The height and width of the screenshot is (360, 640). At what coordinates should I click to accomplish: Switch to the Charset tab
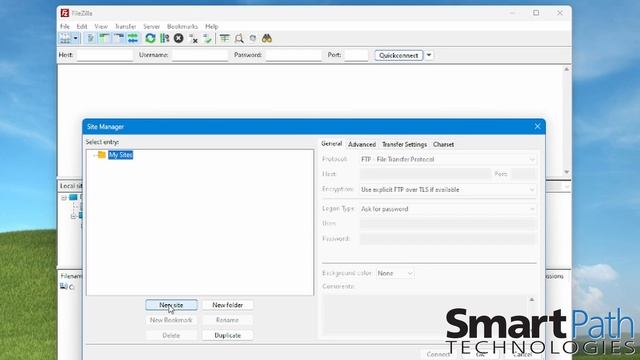443,144
